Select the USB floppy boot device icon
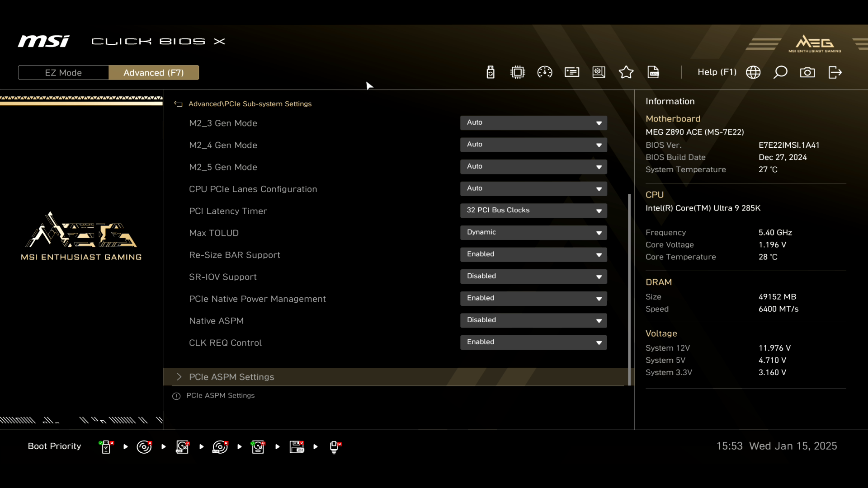This screenshot has height=488, width=868. 297,447
